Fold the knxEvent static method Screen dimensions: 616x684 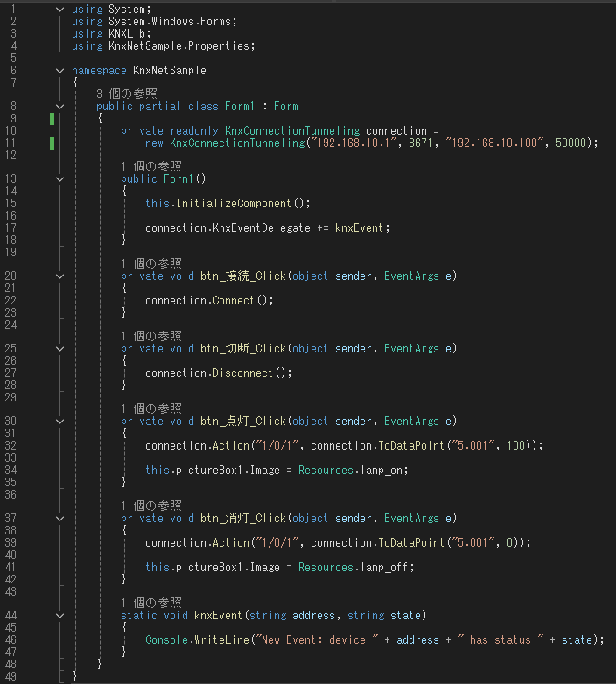59,616
